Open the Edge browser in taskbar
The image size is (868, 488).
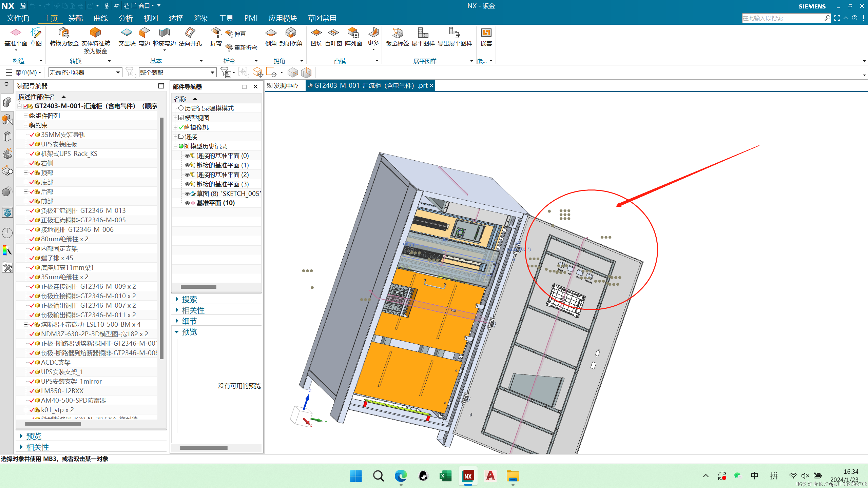point(401,476)
